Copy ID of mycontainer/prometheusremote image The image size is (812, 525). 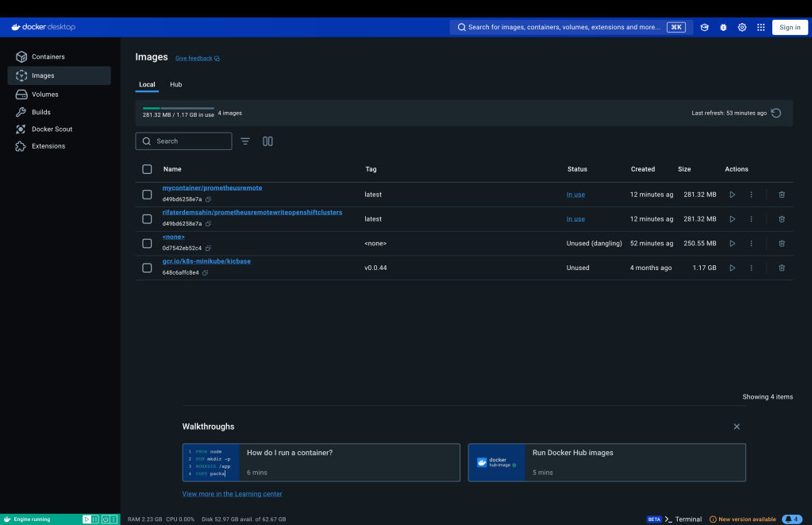point(208,199)
